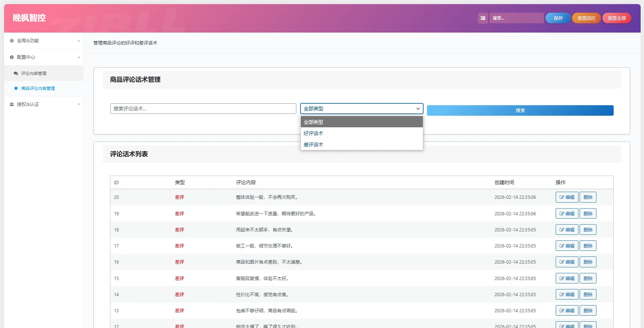644x328 pixels.
Task: Click the 保存 button in the header
Action: 558,18
